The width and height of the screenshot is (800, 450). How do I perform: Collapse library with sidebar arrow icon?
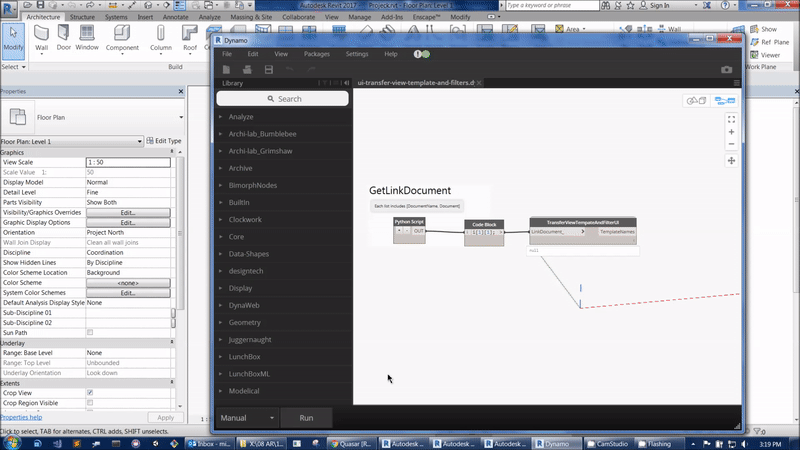click(x=346, y=83)
